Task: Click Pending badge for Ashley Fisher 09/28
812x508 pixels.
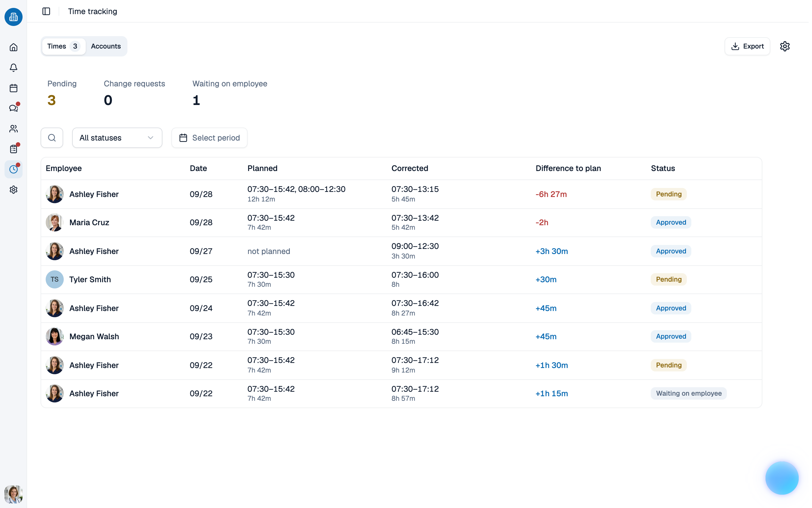Action: [668, 194]
